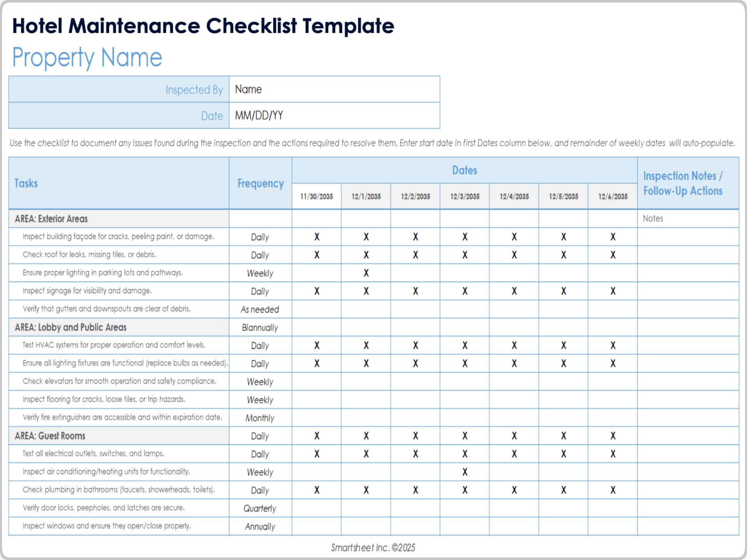Open the As needed frequency cell
This screenshot has width=747, height=560.
click(260, 310)
